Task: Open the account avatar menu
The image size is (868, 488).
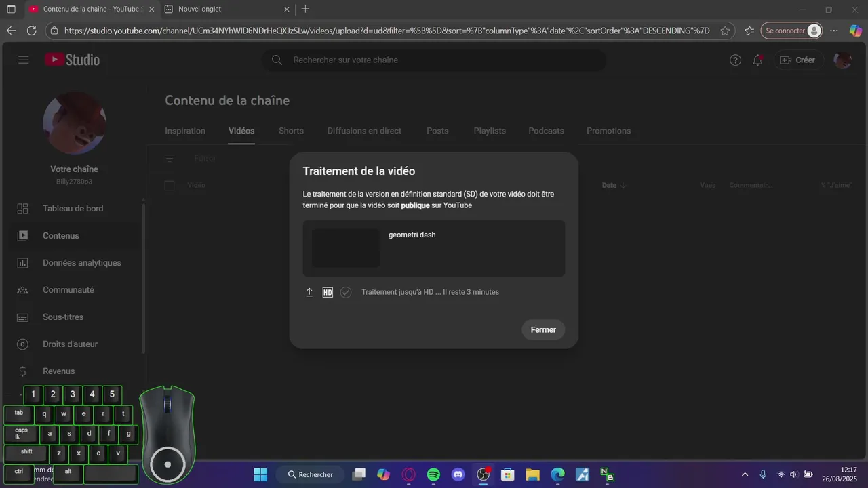Action: 843,60
